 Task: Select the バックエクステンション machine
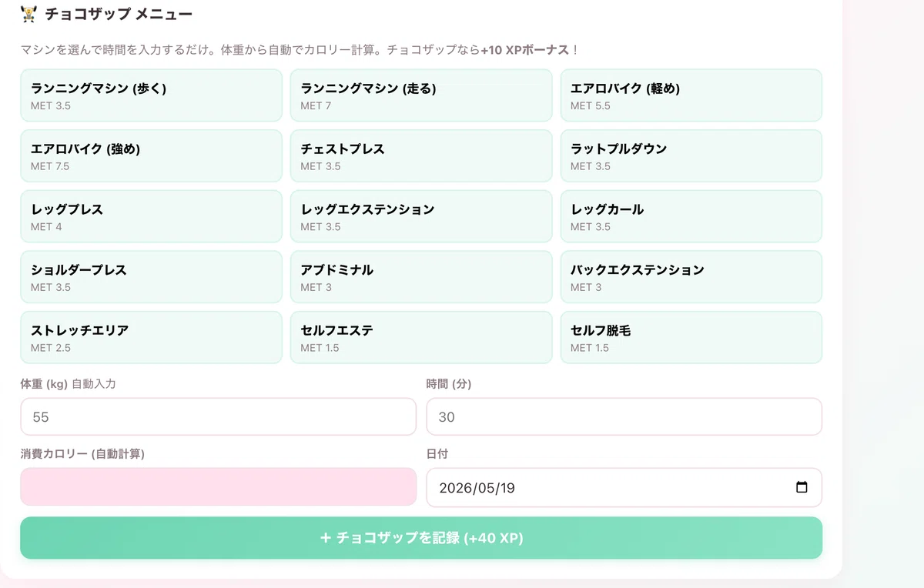pos(691,277)
